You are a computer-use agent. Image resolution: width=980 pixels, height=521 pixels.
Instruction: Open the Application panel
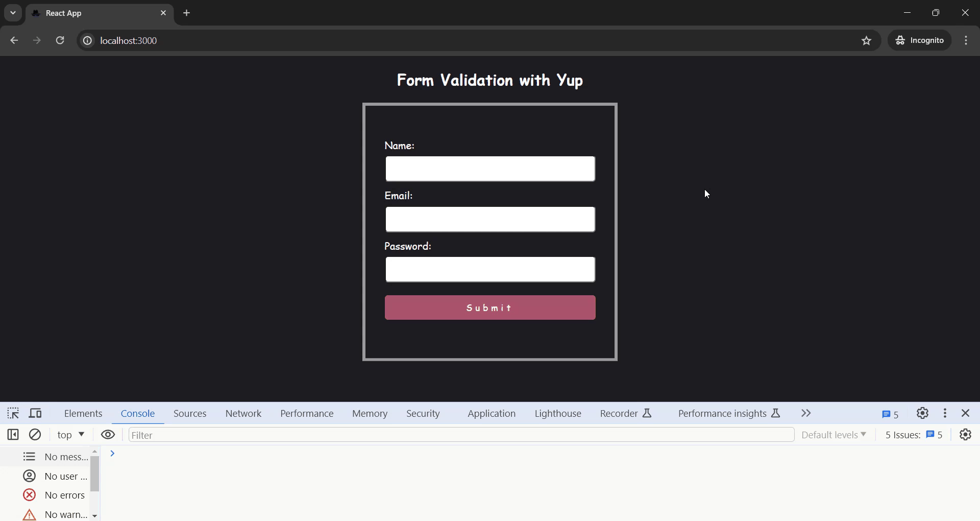point(492,414)
